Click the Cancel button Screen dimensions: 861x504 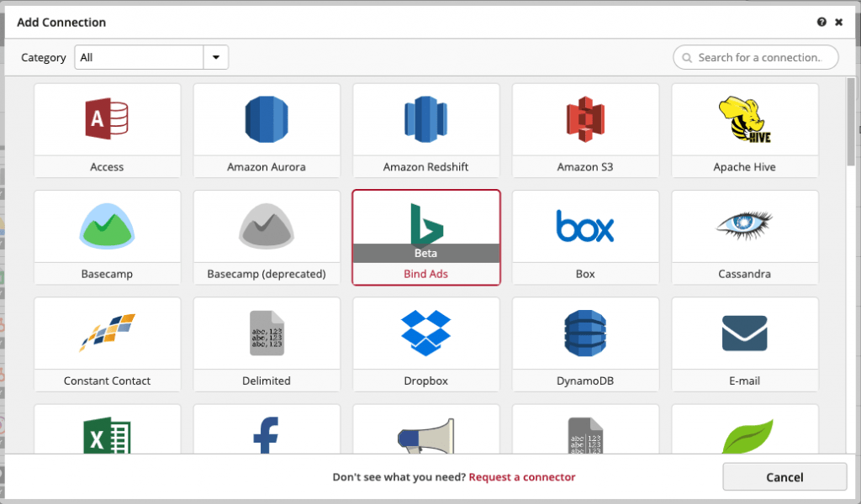[x=784, y=477]
